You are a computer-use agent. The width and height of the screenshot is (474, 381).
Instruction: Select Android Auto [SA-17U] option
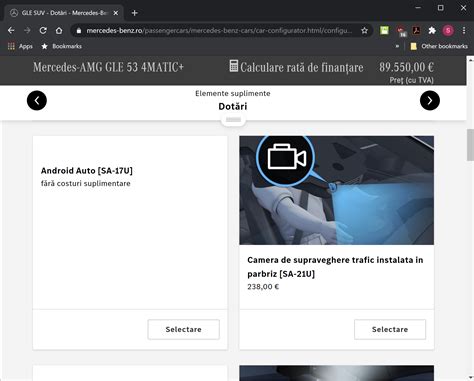point(184,329)
